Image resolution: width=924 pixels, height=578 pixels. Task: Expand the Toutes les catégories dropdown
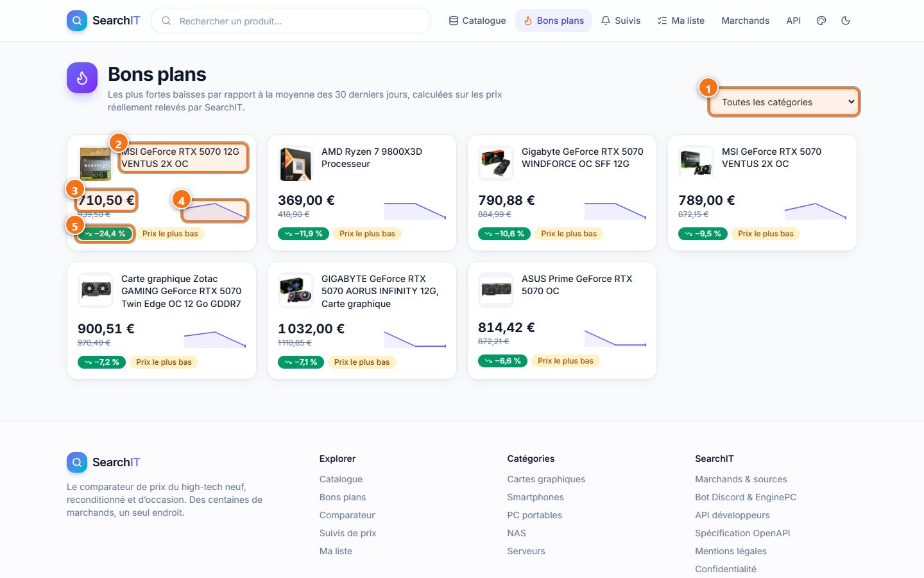point(784,102)
